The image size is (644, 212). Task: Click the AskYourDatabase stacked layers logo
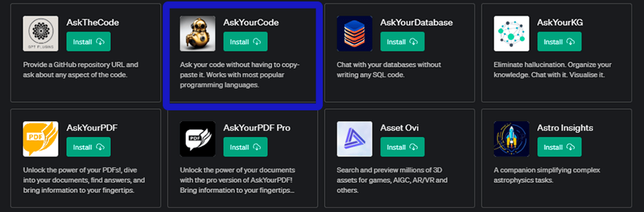tap(355, 34)
